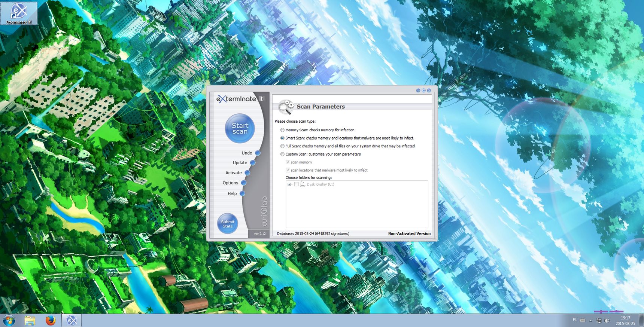
Task: Open the Help section
Action: point(236,193)
